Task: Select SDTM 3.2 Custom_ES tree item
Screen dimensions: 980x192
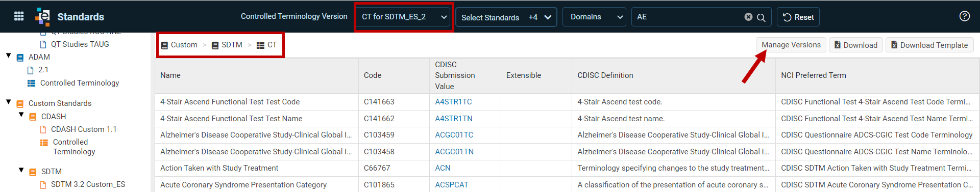Action: pos(88,184)
